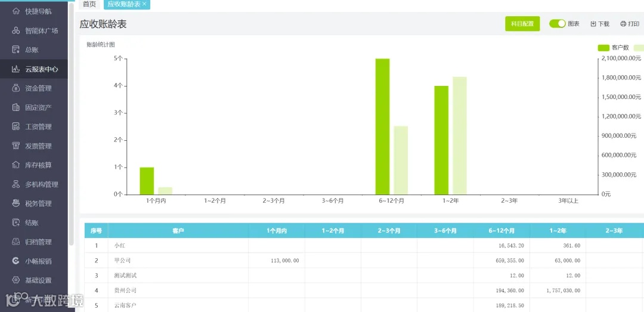644x312 pixels.
Task: Click the 6~12个月 table column header
Action: (x=501, y=231)
